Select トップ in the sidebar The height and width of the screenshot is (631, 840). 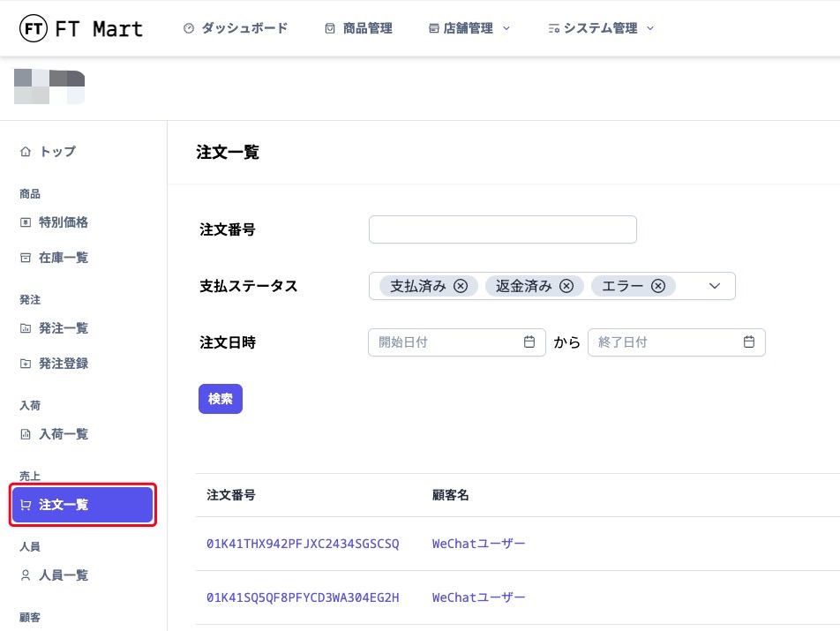[x=57, y=152]
